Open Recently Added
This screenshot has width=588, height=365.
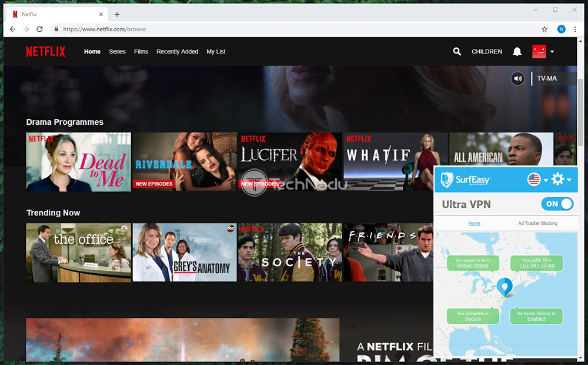pyautogui.click(x=178, y=51)
